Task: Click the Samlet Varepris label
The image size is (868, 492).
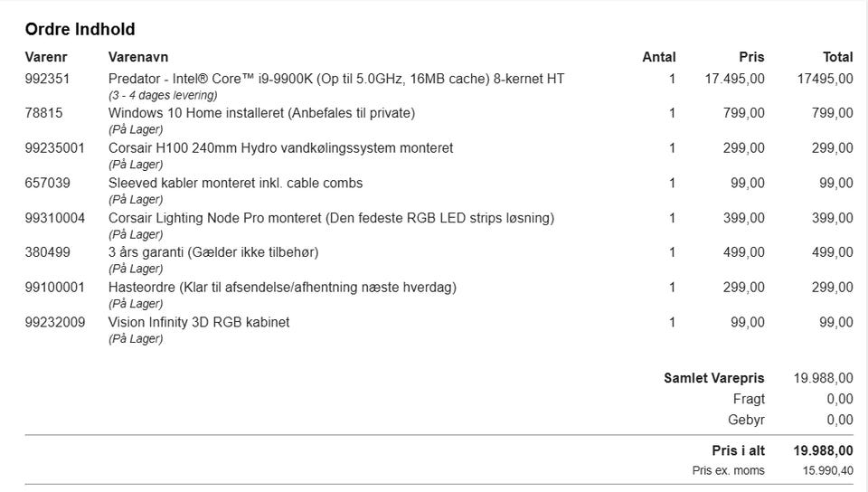Action: click(713, 378)
